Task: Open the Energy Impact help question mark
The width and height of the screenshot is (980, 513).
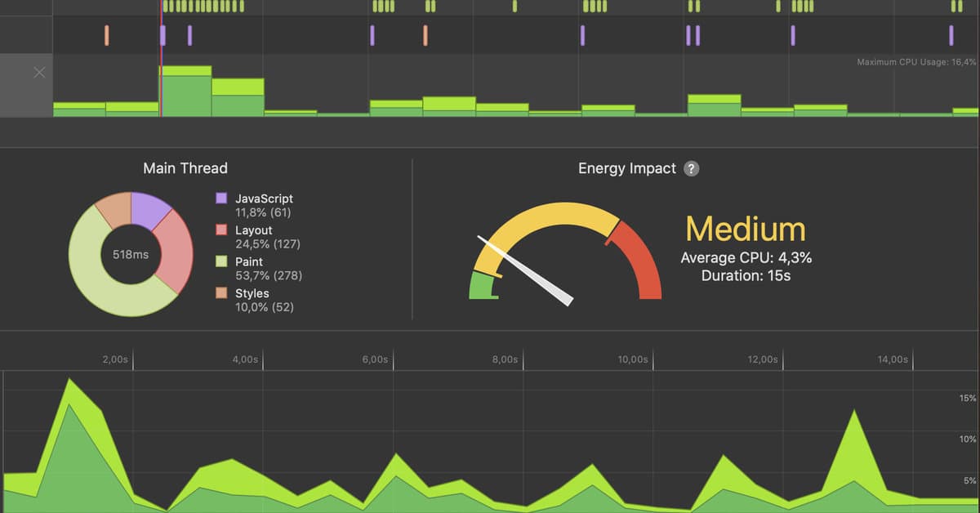Action: tap(691, 169)
